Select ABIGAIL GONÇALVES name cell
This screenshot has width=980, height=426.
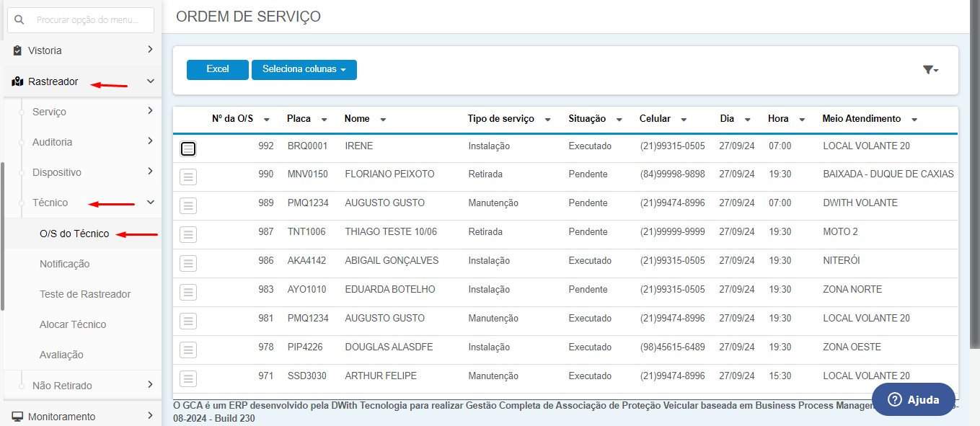[x=392, y=260]
